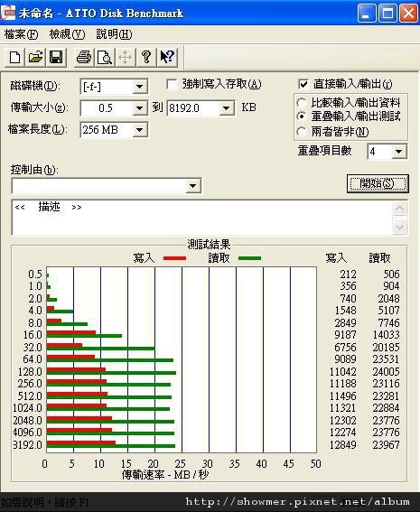Open the 檔案 menu
The height and width of the screenshot is (512, 420).
22,34
